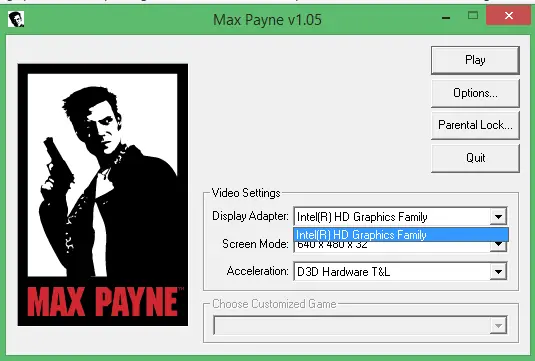This screenshot has height=361, width=535.
Task: Open the Options... dialog
Action: pos(475,93)
